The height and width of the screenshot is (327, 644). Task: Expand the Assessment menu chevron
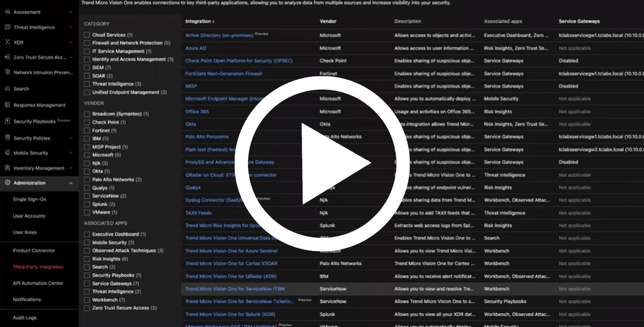tap(71, 12)
